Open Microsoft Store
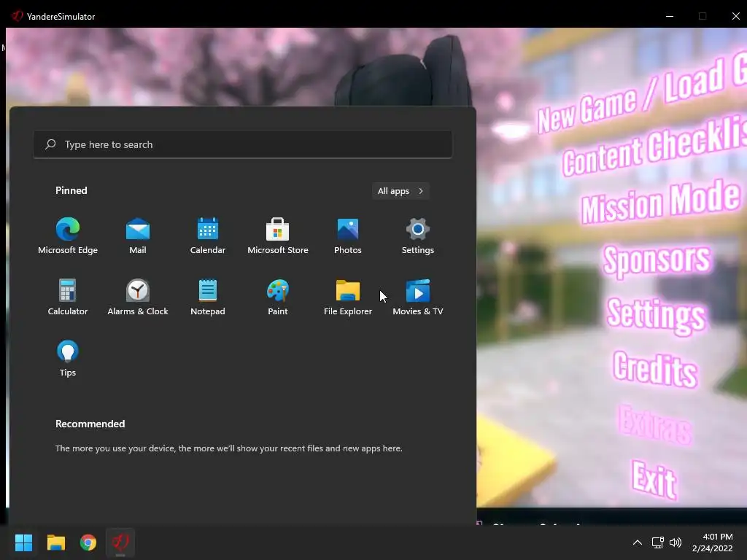 [x=278, y=236]
